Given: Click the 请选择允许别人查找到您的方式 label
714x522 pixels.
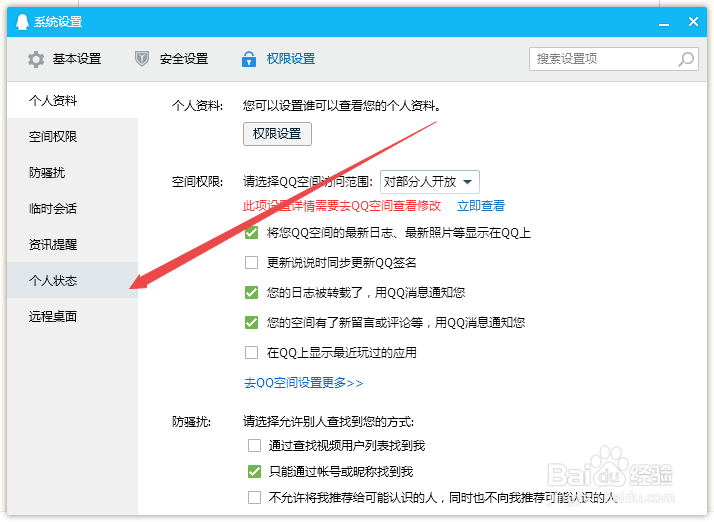Looking at the screenshot, I should click(328, 421).
